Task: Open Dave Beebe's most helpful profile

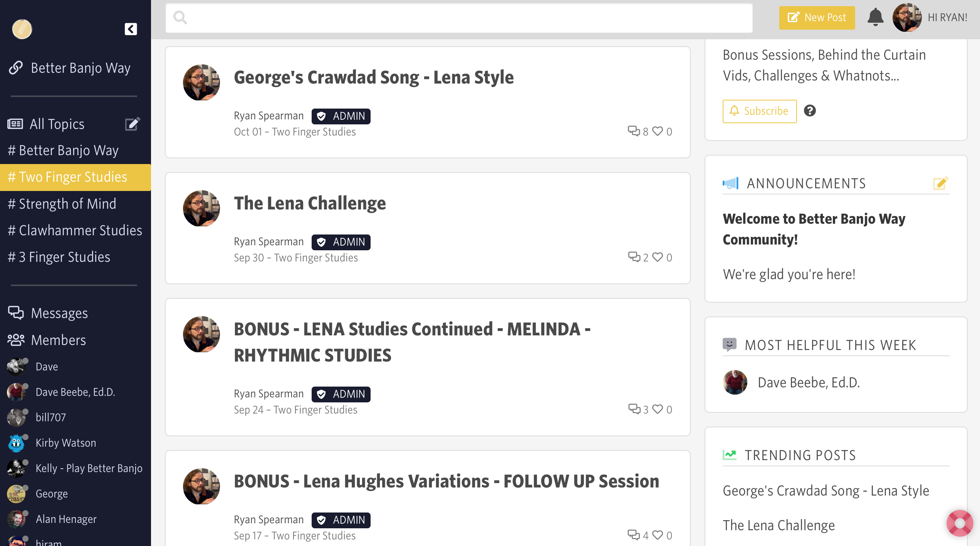Action: coord(808,382)
